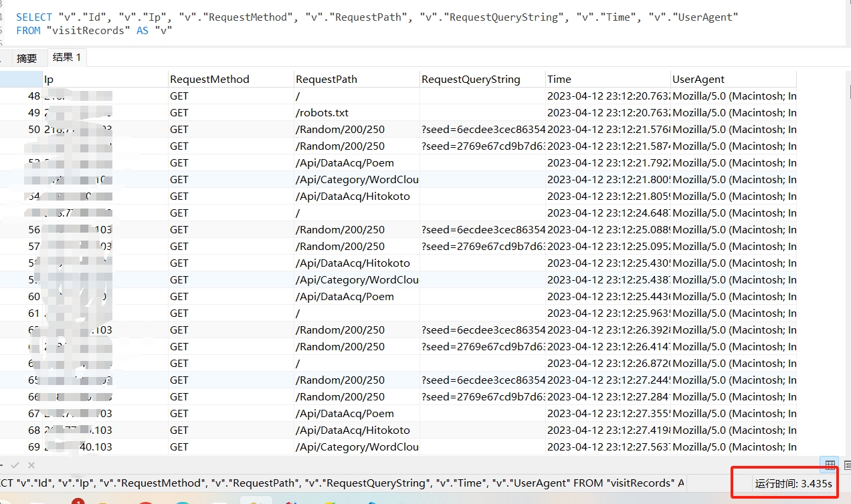Image resolution: width=851 pixels, height=504 pixels.
Task: Click the ?seed=6ecdee3cec query in row 56
Action: tap(482, 229)
